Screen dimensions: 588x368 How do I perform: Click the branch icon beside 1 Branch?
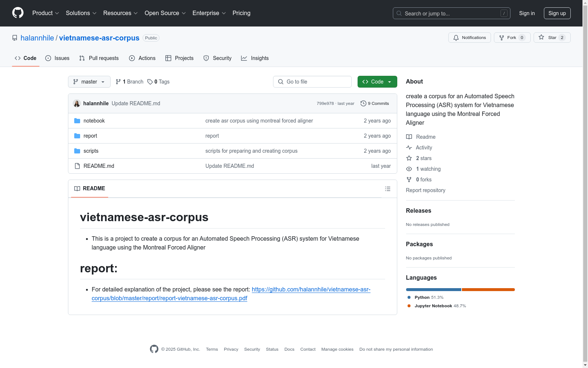118,82
